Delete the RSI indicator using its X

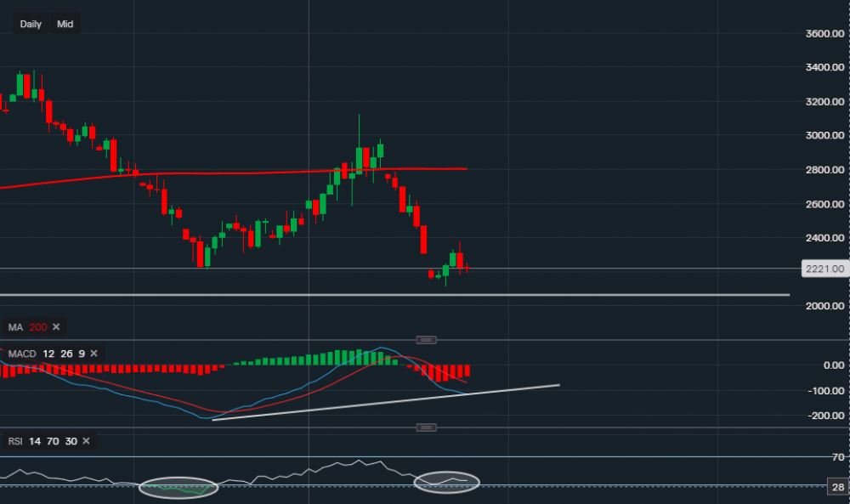(x=85, y=441)
